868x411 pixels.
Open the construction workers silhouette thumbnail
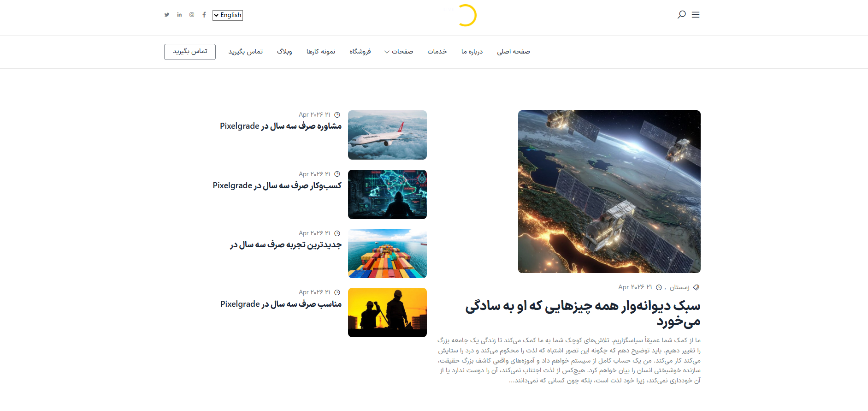(x=387, y=312)
